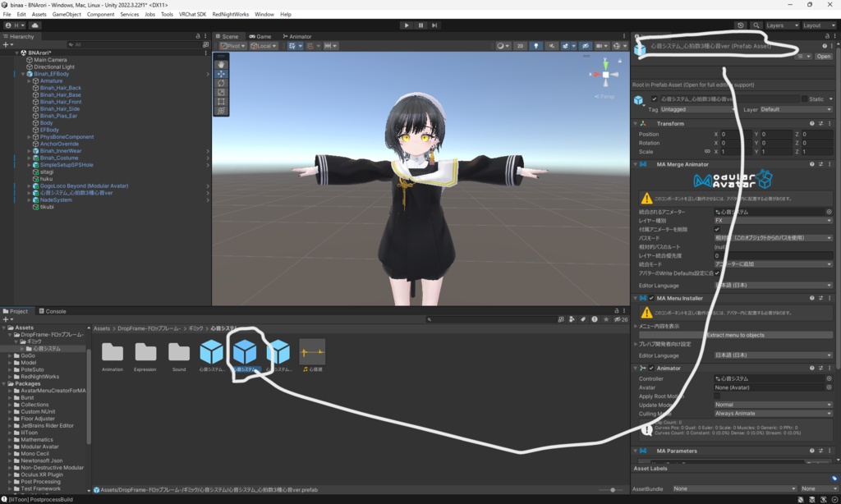Toggle hidden objects visibility icon
841x504 pixels.
(586, 46)
